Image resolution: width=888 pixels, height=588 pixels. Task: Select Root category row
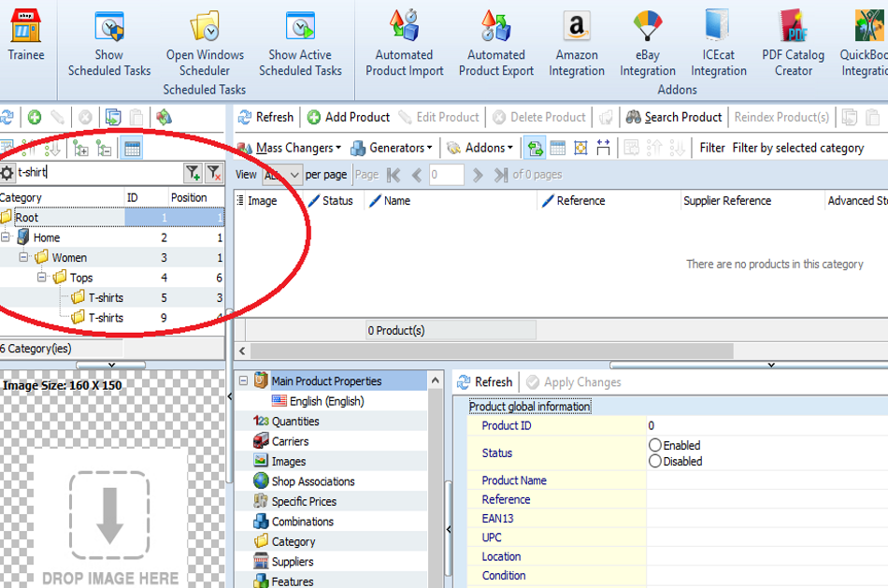click(x=111, y=217)
